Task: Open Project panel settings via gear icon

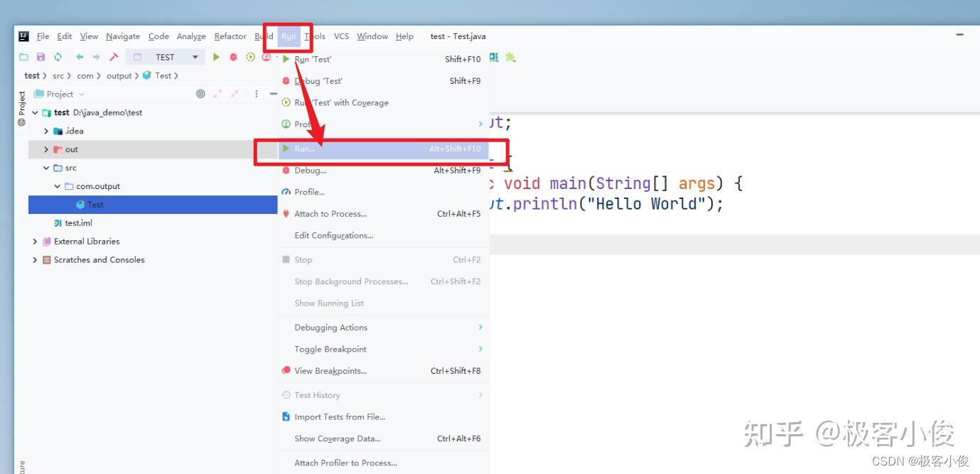Action: pos(200,94)
